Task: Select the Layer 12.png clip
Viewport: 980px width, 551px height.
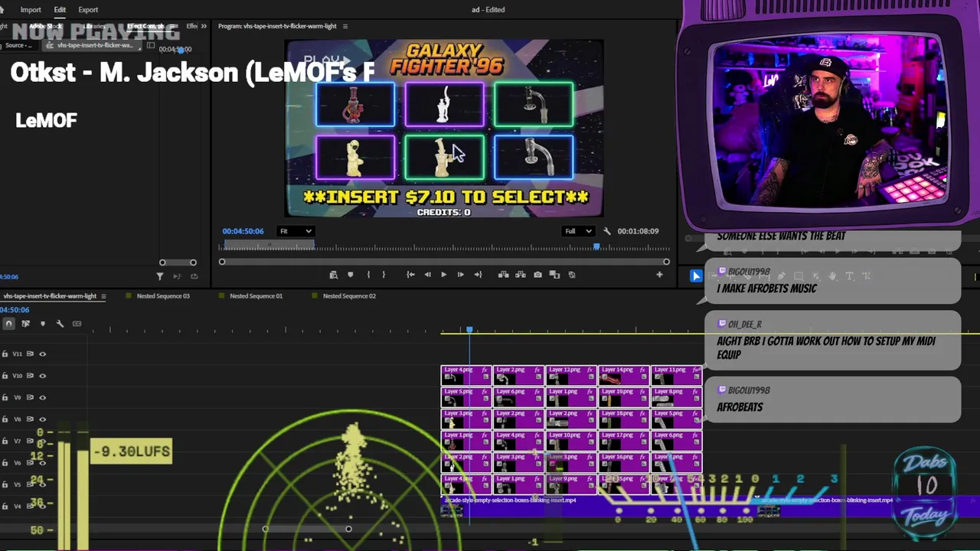Action: click(571, 375)
